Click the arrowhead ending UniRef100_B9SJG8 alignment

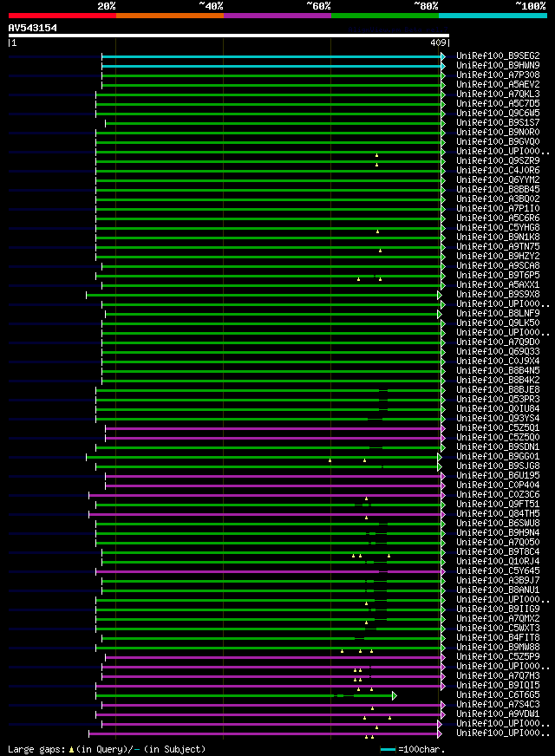(440, 466)
